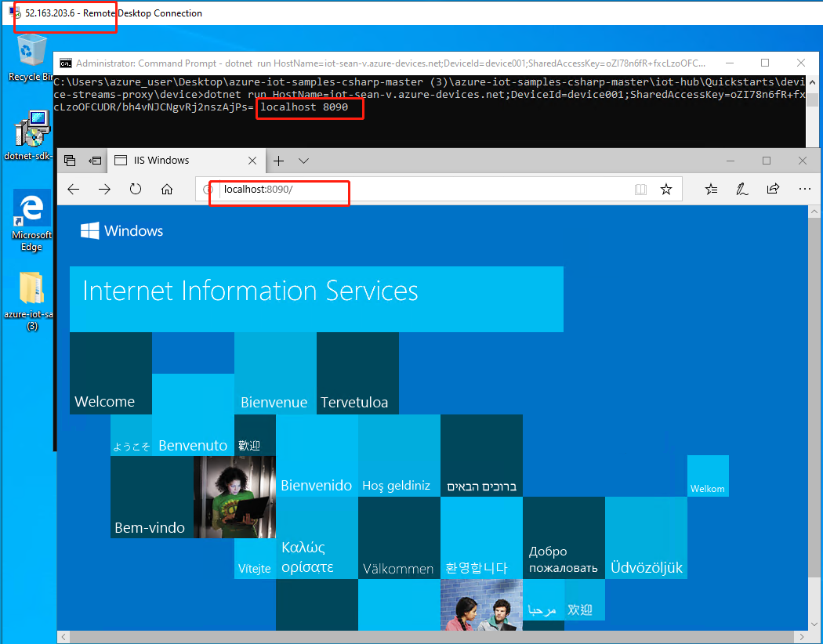
Task: Click set these tabs aside icon
Action: [x=95, y=161]
